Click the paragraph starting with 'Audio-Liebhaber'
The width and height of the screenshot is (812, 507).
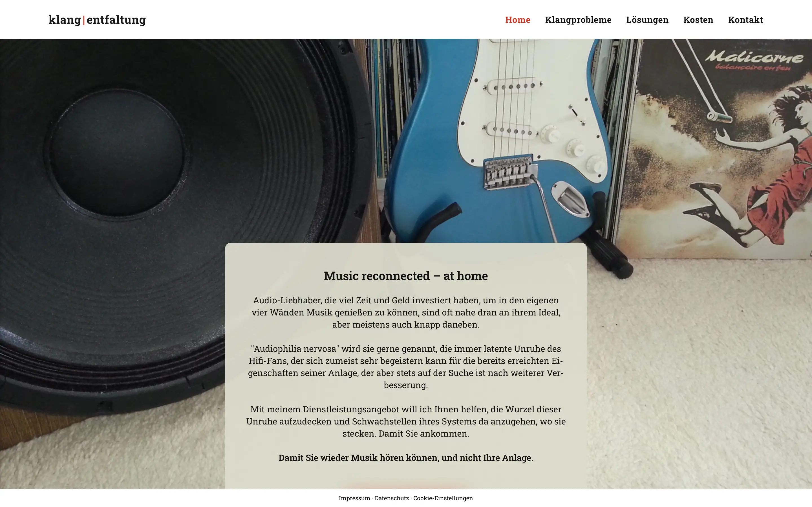[x=406, y=312]
